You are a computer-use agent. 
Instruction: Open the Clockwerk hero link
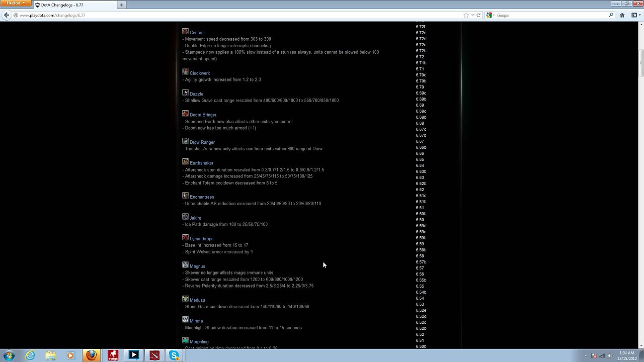(x=200, y=73)
